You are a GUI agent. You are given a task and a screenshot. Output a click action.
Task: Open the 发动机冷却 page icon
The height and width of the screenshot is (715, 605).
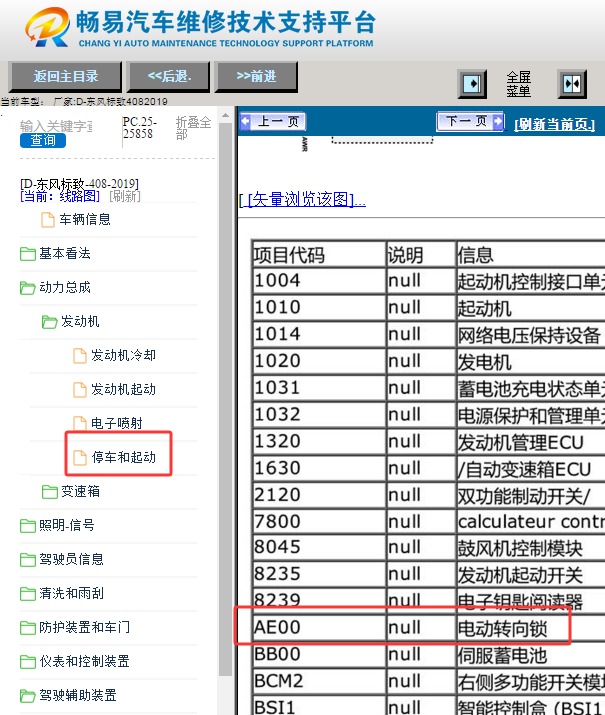[x=80, y=356]
